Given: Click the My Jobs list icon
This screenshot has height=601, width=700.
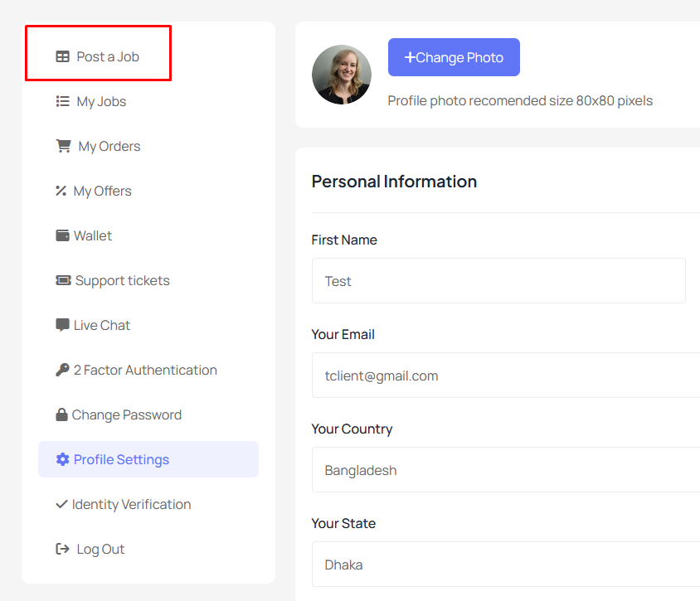Looking at the screenshot, I should coord(62,101).
